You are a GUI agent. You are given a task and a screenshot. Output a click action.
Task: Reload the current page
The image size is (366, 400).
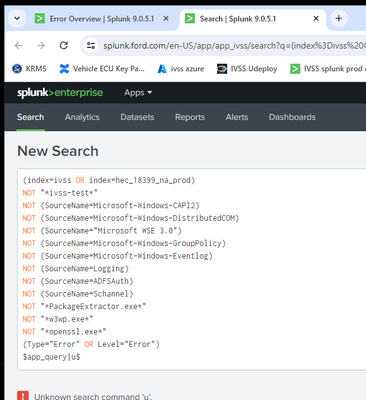[64, 45]
